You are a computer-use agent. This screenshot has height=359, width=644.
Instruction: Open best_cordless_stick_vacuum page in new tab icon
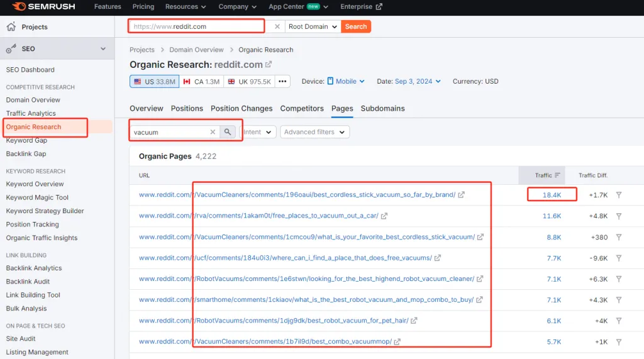pyautogui.click(x=461, y=195)
